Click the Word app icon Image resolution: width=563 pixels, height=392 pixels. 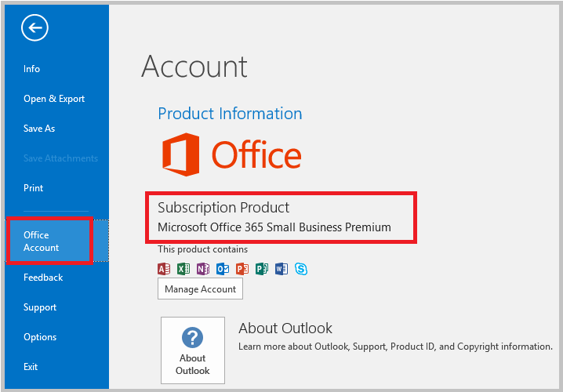click(x=281, y=268)
